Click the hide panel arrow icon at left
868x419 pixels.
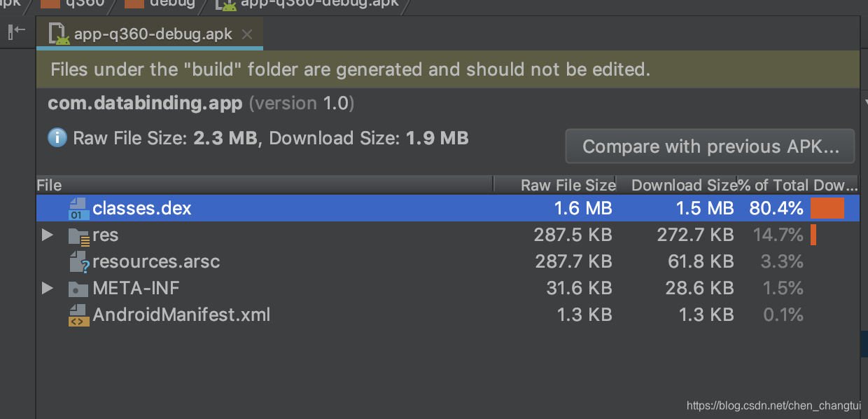17,31
